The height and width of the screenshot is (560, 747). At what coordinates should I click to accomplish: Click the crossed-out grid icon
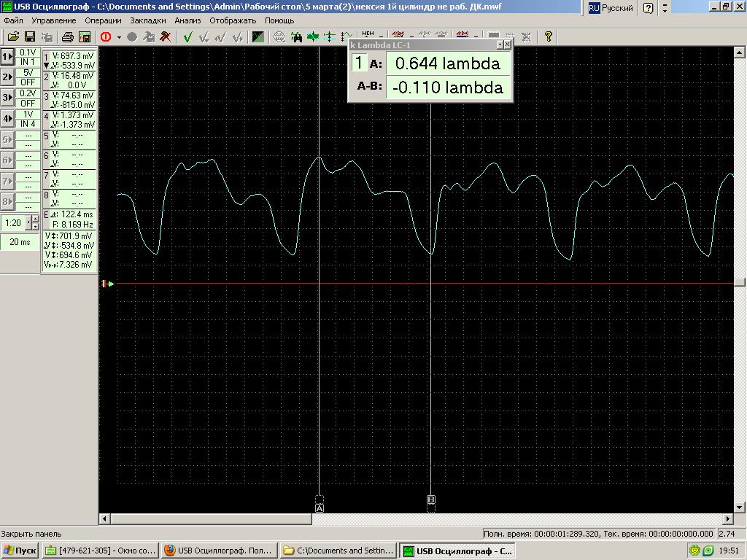(527, 36)
